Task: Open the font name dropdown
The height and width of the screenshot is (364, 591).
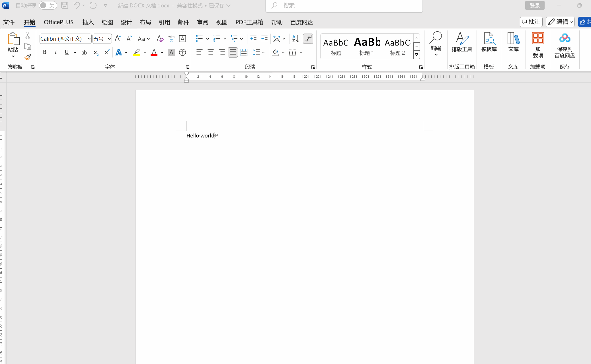Action: tap(89, 39)
